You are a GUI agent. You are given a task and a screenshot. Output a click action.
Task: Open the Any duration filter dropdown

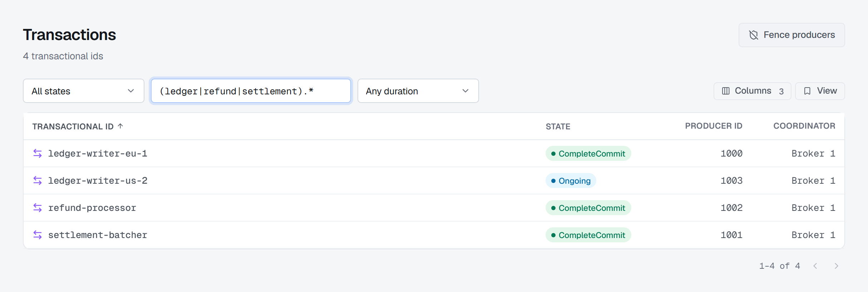418,91
